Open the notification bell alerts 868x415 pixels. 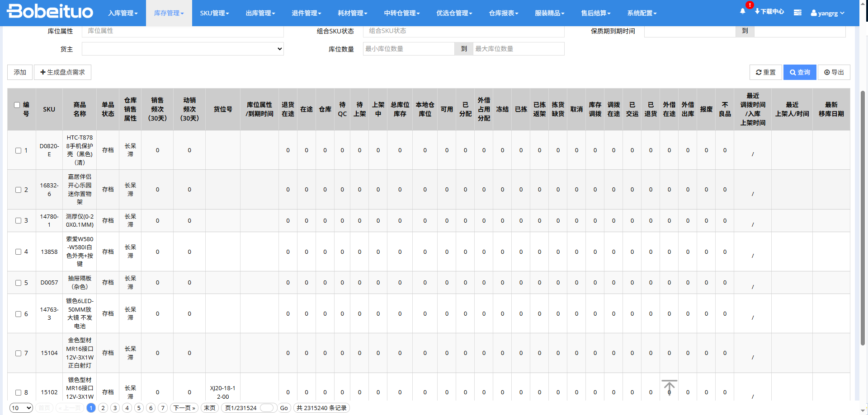click(742, 12)
